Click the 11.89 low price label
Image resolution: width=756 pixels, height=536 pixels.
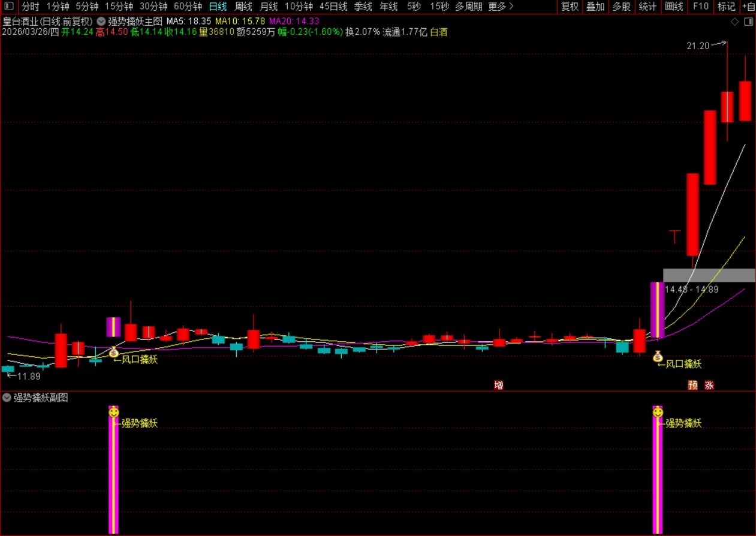tap(28, 377)
